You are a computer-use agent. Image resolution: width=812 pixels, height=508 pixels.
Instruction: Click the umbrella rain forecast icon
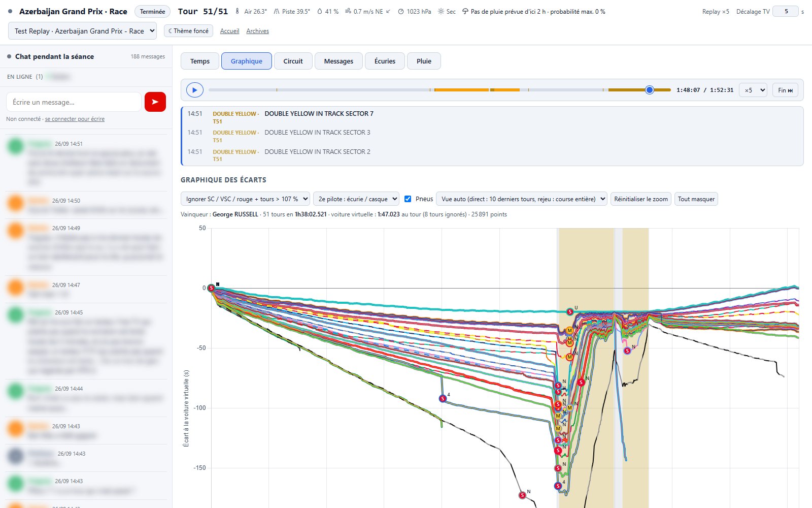[465, 11]
